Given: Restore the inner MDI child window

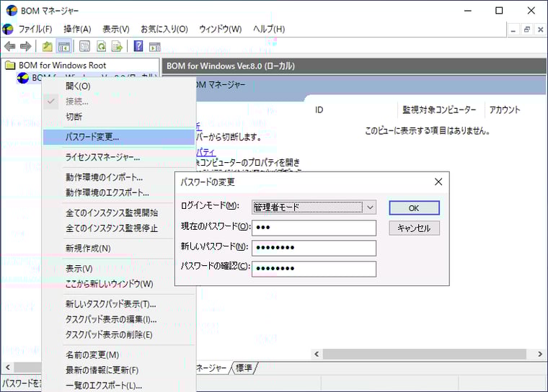Looking at the screenshot, I should 527,30.
